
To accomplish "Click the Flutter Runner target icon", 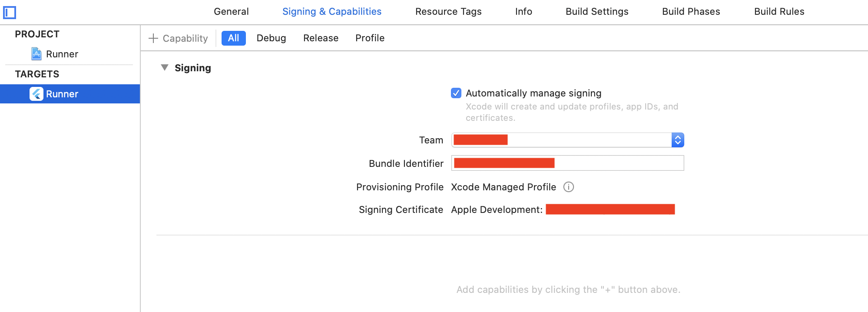I will (x=36, y=94).
